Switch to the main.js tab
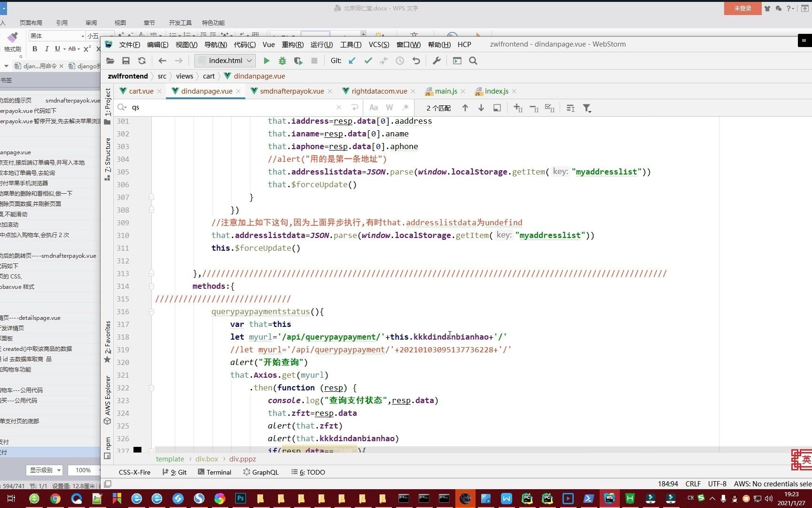Image resolution: width=812 pixels, height=508 pixels. [x=446, y=91]
